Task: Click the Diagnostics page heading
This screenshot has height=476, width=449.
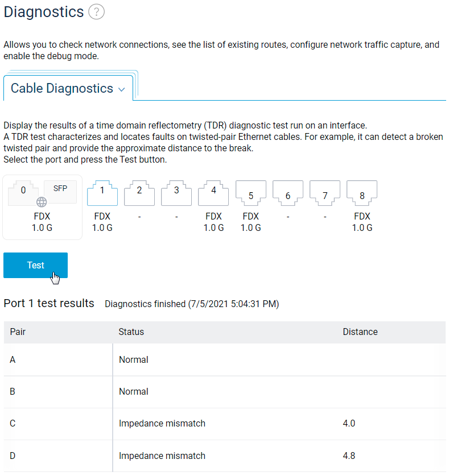Action: click(43, 11)
